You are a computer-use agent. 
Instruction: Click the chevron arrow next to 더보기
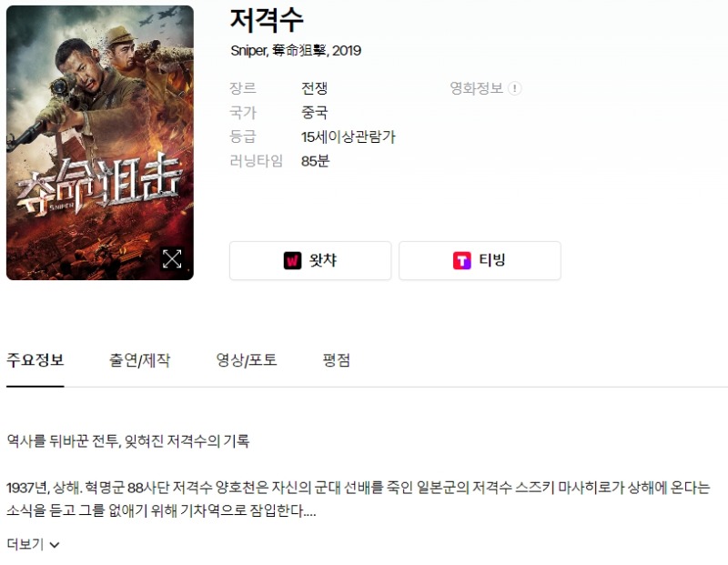click(55, 545)
